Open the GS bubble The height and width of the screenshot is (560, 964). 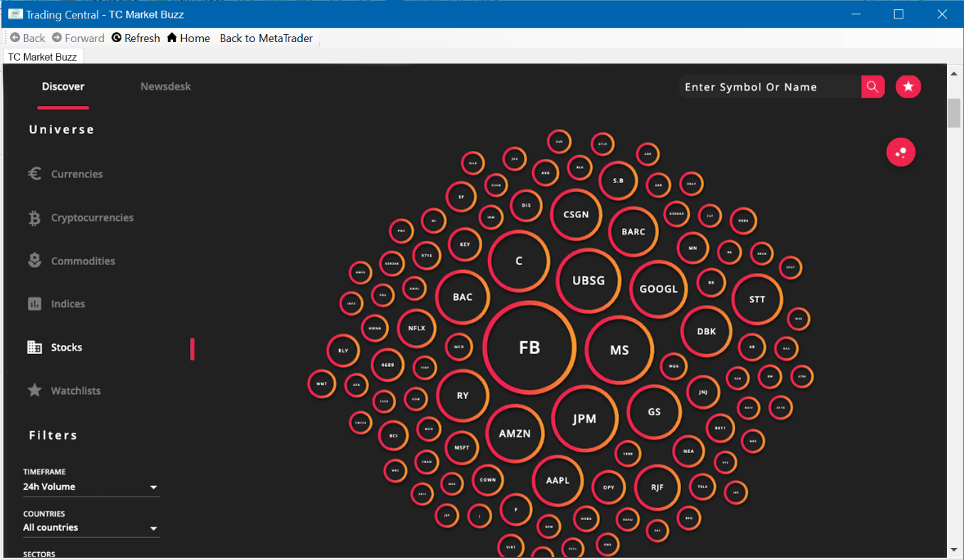[x=654, y=412]
